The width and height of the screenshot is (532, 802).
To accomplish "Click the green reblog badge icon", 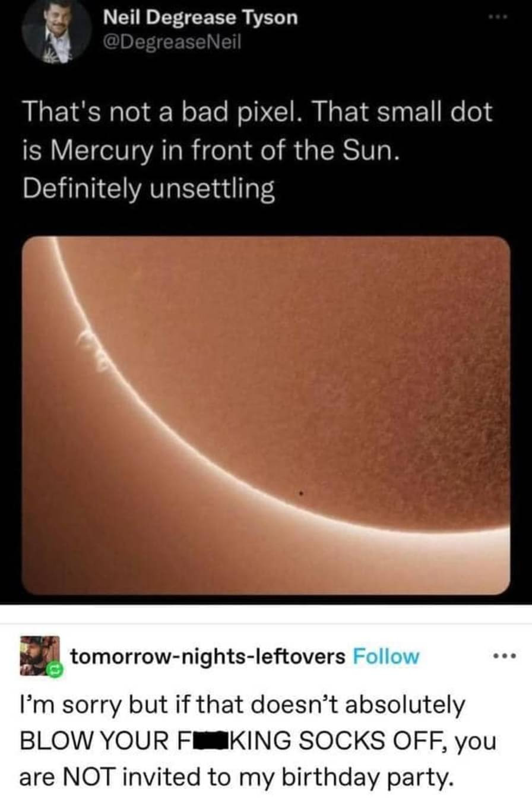I will pos(55,671).
